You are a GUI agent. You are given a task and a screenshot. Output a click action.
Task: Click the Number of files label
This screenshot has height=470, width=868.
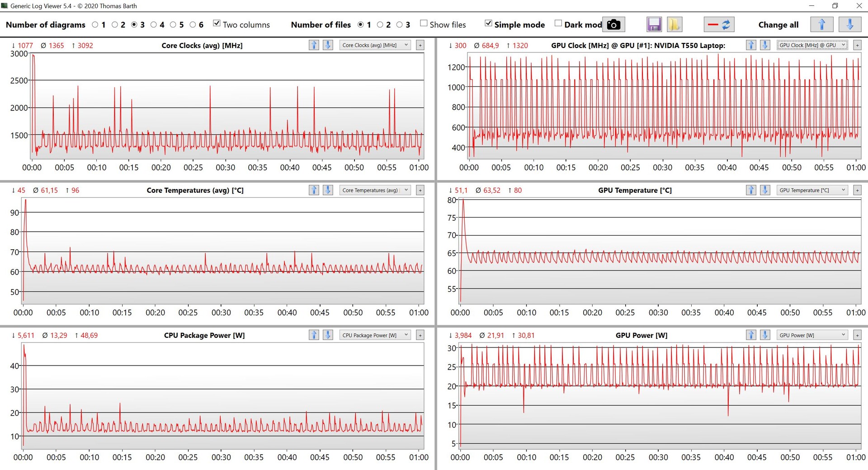tap(321, 25)
